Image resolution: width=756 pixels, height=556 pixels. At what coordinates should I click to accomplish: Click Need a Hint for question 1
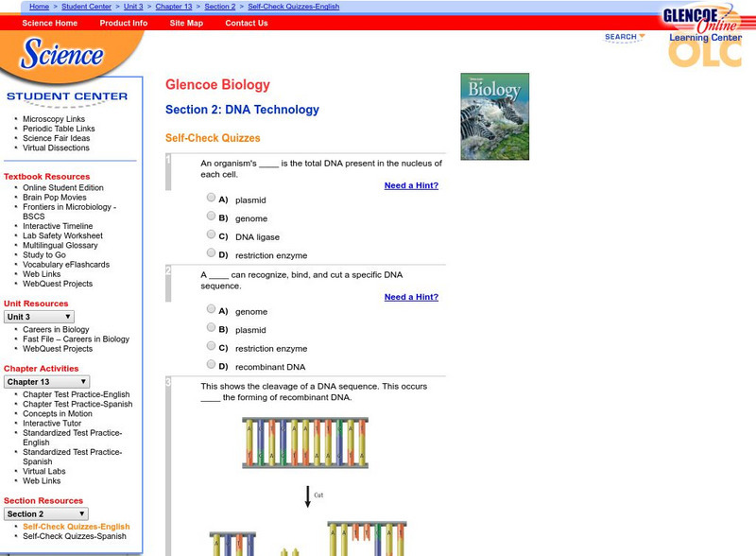tap(411, 185)
